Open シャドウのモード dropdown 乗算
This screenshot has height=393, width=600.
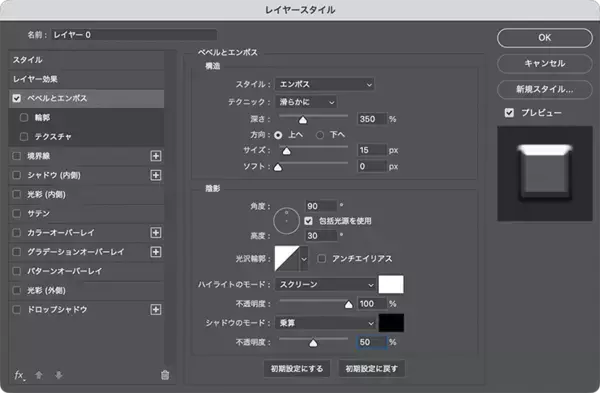click(325, 323)
